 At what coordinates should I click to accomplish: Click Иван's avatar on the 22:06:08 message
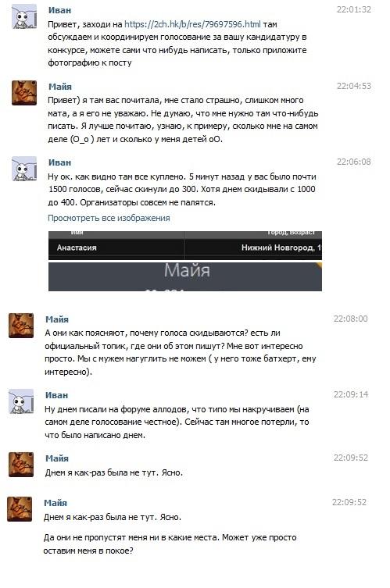24,169
